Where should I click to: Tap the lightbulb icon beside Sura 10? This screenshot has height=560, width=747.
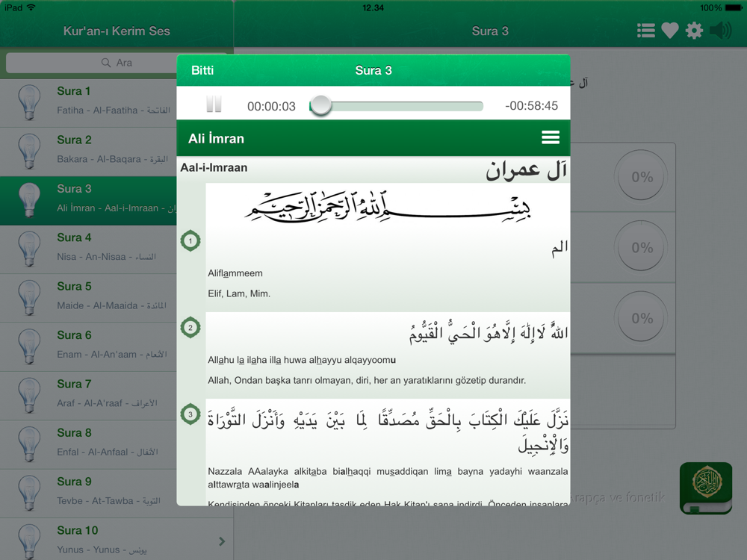pos(29,541)
